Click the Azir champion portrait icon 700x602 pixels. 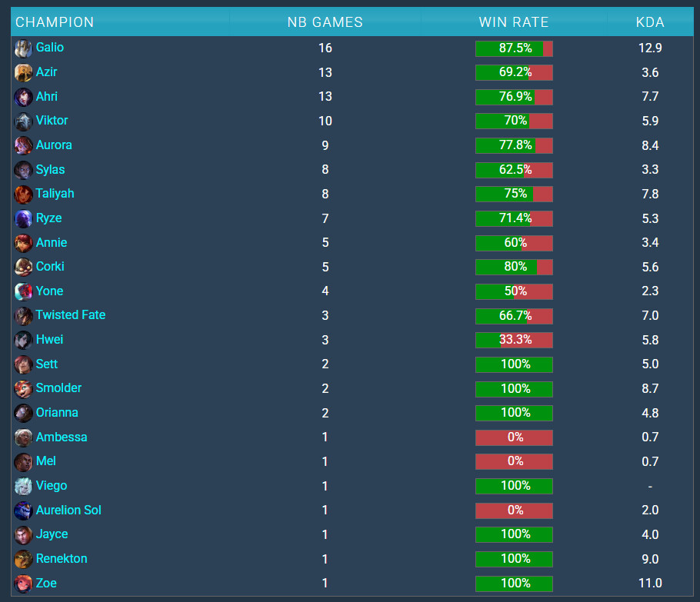tap(23, 73)
